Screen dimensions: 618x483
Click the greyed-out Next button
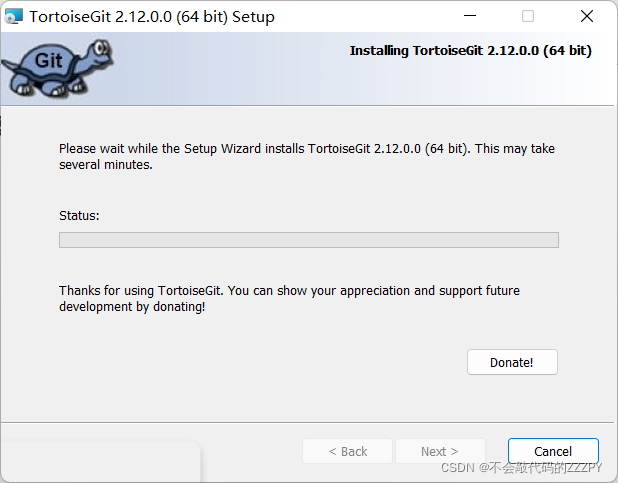(x=440, y=451)
